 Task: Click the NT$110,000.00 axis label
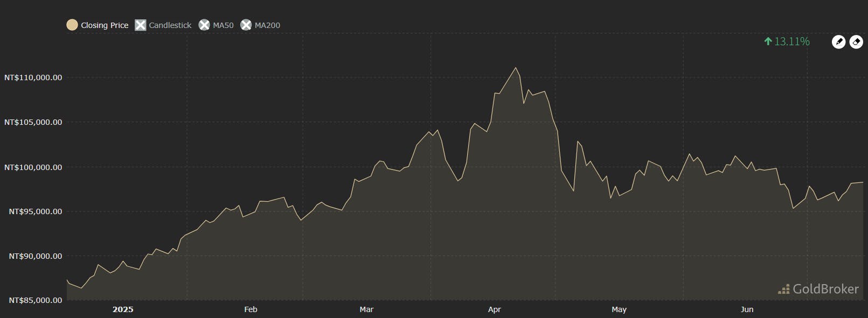point(33,77)
